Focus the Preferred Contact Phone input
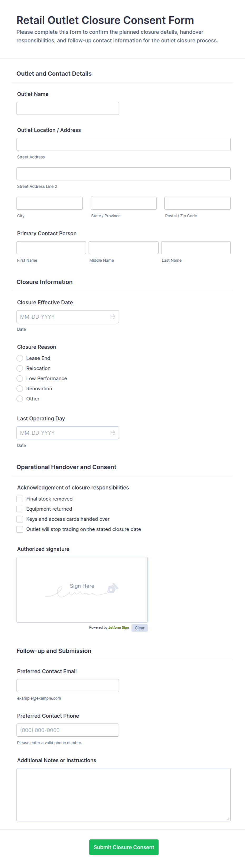The height and width of the screenshot is (868, 245). 68,730
